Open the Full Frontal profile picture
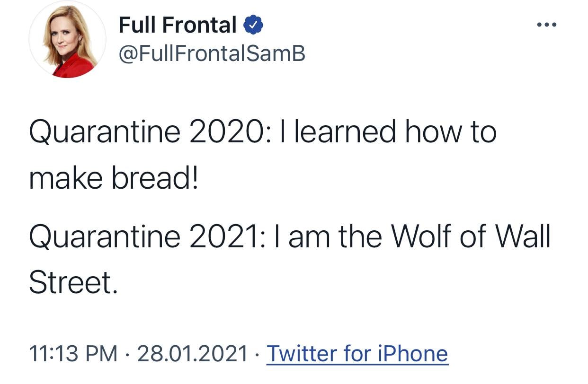This screenshot has height=384, width=588. click(67, 39)
